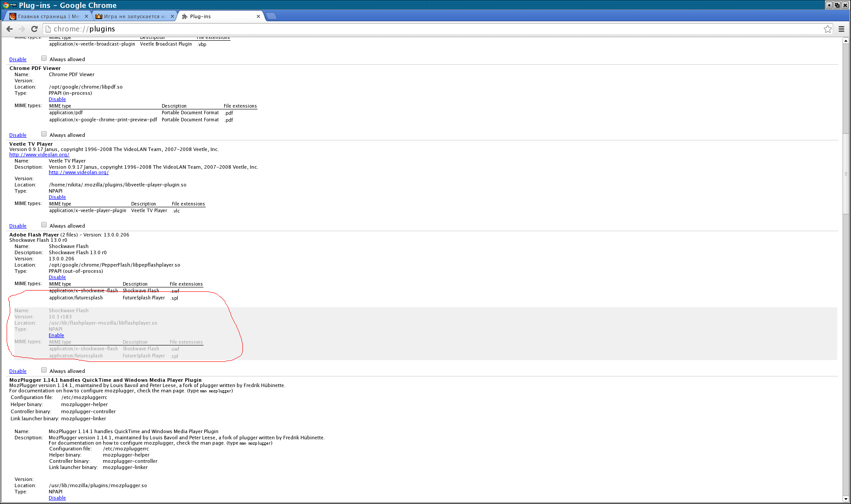Maximize the Chrome window
The height and width of the screenshot is (504, 851).
837,5
